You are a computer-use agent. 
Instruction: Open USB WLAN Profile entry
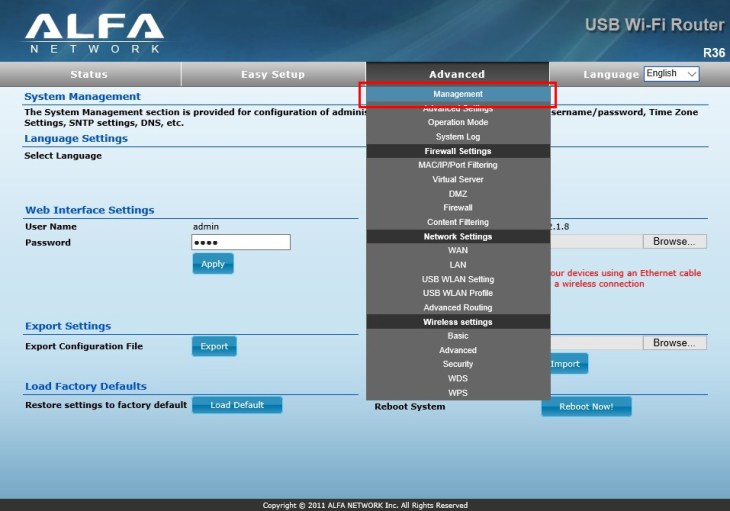click(458, 293)
